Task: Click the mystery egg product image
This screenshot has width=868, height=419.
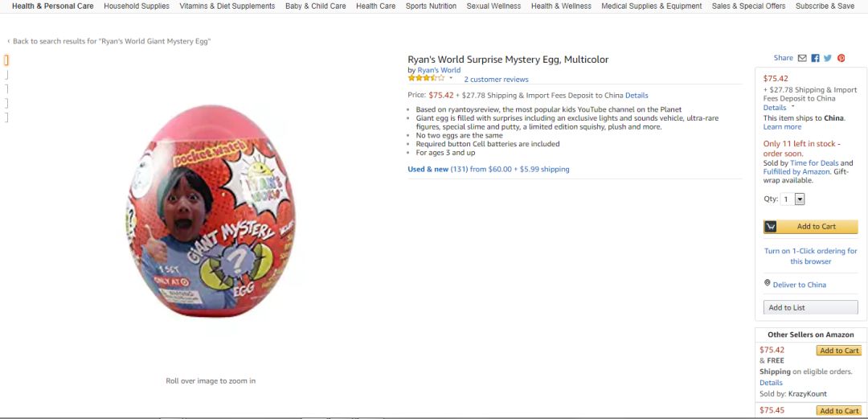Action: (211, 211)
